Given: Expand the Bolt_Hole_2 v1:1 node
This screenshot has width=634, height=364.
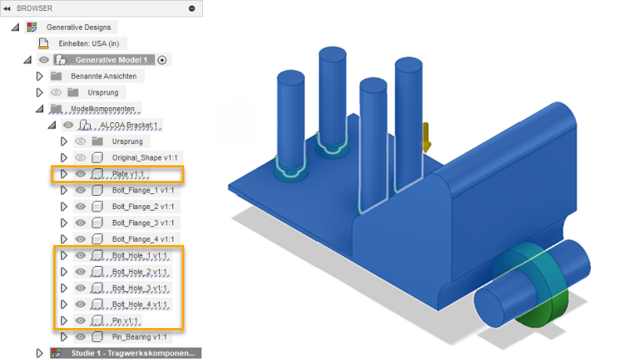Looking at the screenshot, I should coord(64,272).
